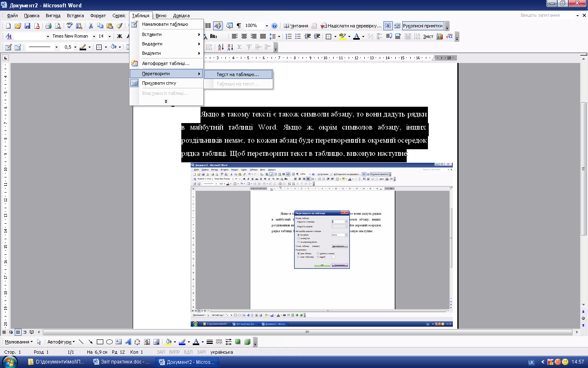Open the 100% zoom dropdown
This screenshot has width=588, height=368.
(x=267, y=26)
